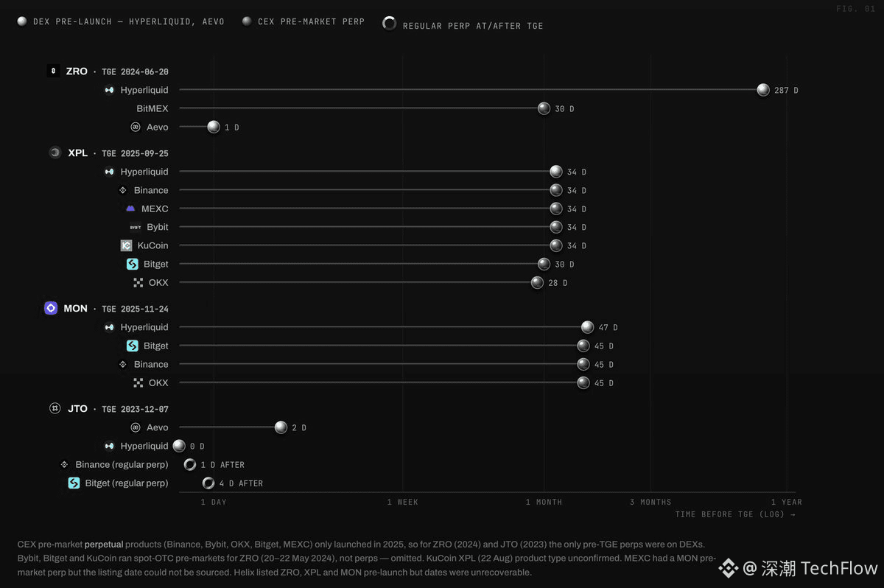884x588 pixels.
Task: Click the BitMEX row label
Action: [152, 108]
